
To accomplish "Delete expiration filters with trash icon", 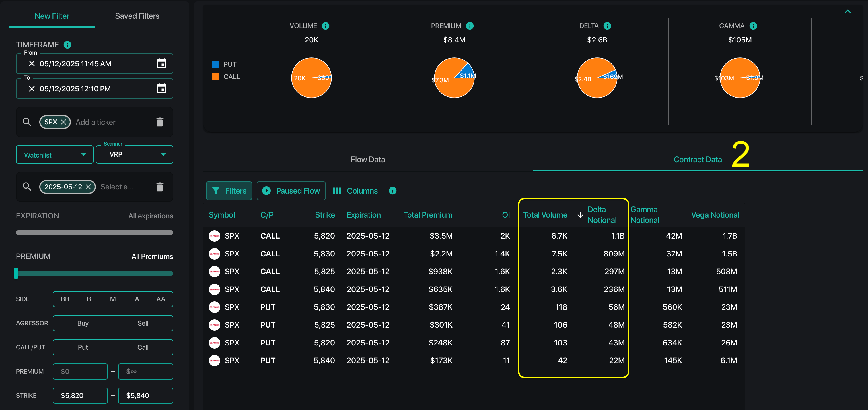I will (x=160, y=187).
